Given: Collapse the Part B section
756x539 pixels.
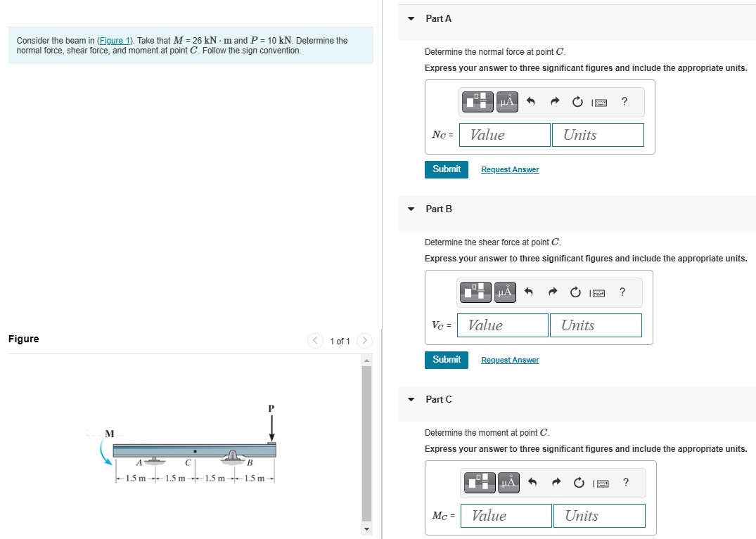Looking at the screenshot, I should coord(411,209).
